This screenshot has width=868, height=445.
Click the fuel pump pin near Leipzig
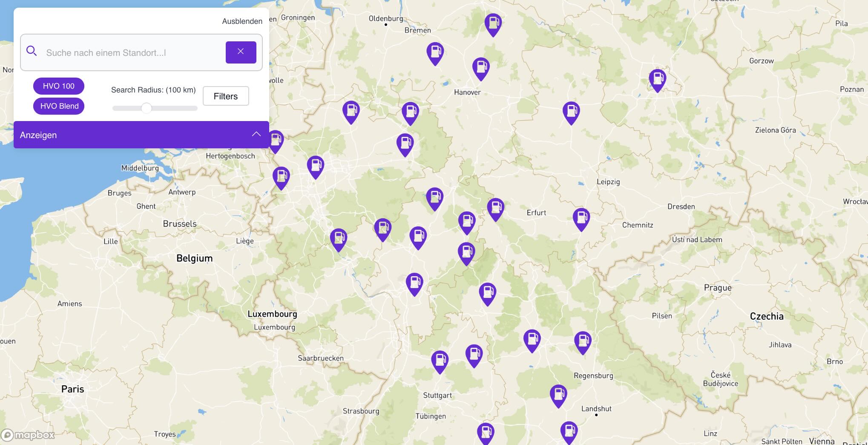click(581, 219)
